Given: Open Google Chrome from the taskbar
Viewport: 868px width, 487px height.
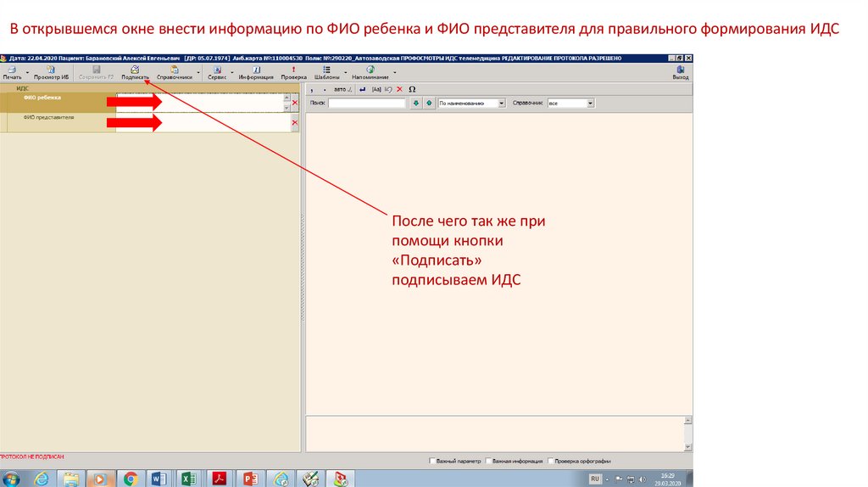Looking at the screenshot, I should tap(131, 479).
